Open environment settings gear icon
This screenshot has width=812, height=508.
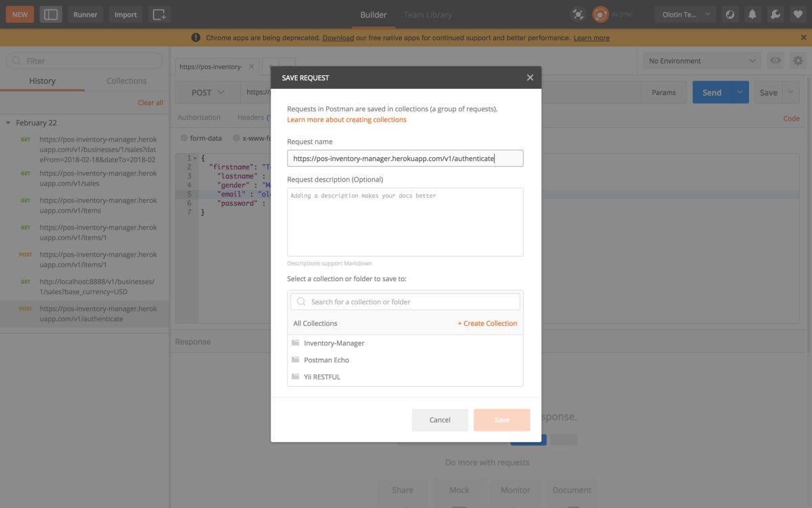(x=798, y=61)
